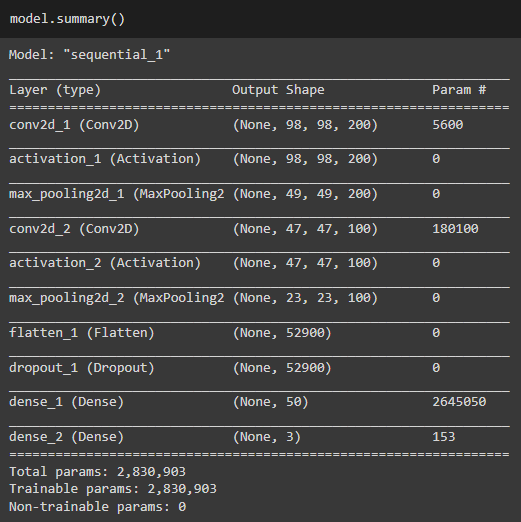Select the Total params: 2,830,903 line
521x522 pixels.
tap(97, 472)
